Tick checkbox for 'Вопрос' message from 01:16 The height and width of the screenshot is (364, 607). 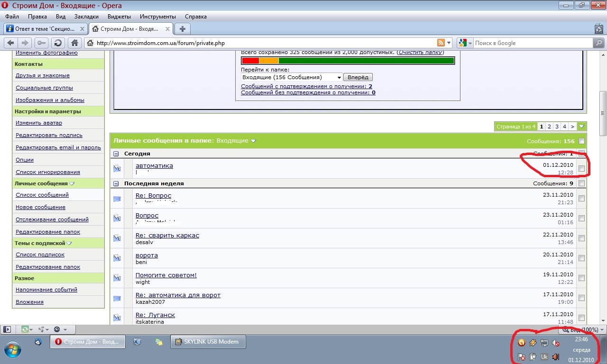pyautogui.click(x=582, y=218)
